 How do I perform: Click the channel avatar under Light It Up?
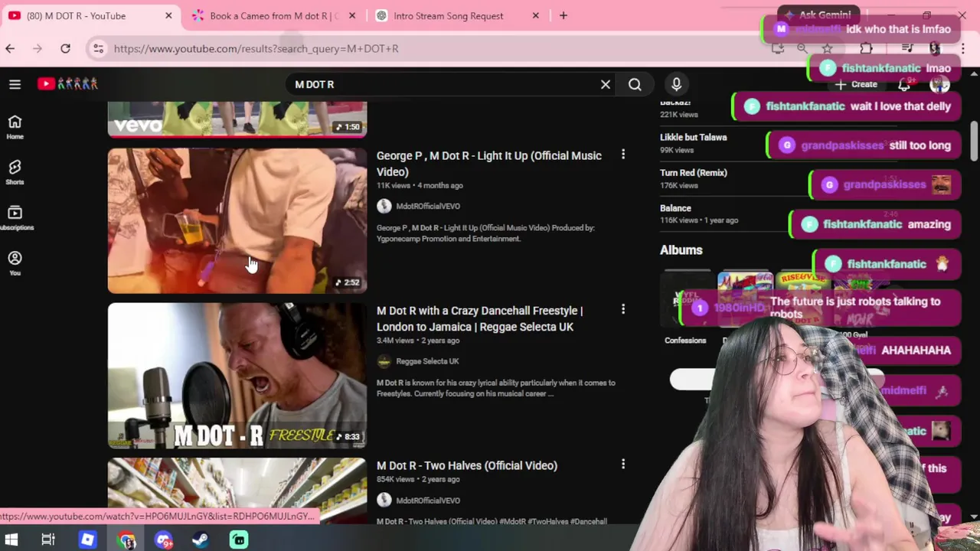384,206
